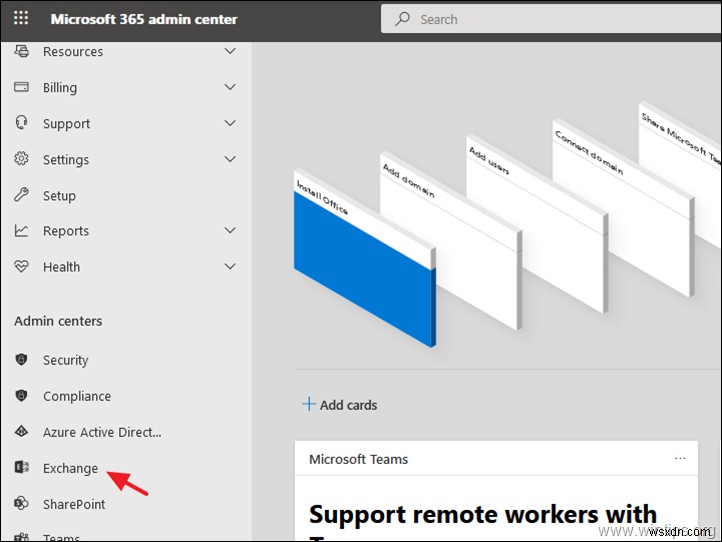Click the Setup wrench icon
This screenshot has width=722, height=542.
pyautogui.click(x=22, y=195)
